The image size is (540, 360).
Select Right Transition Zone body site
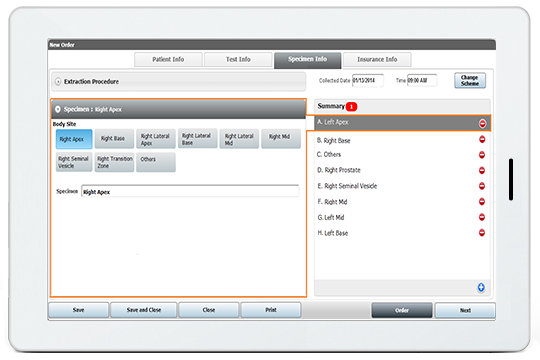(114, 162)
